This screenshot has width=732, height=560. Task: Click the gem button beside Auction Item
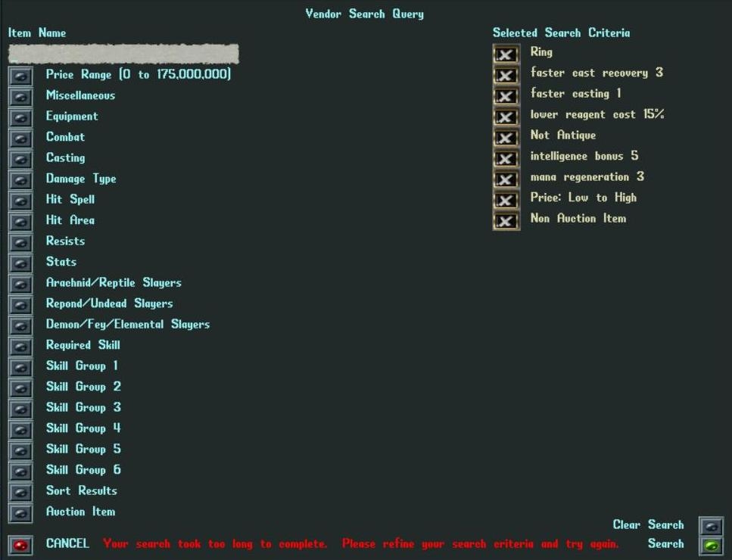[x=20, y=513]
